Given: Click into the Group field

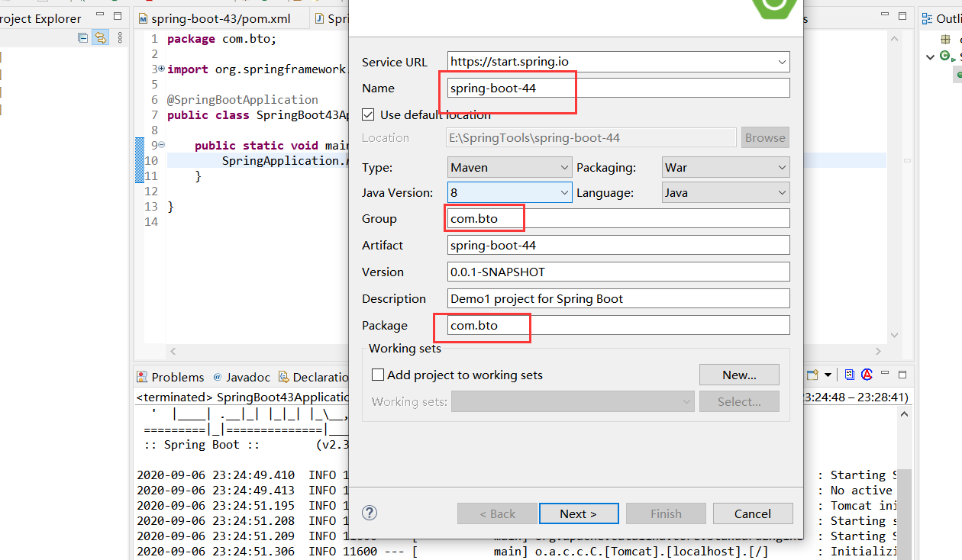Looking at the screenshot, I should pyautogui.click(x=618, y=218).
